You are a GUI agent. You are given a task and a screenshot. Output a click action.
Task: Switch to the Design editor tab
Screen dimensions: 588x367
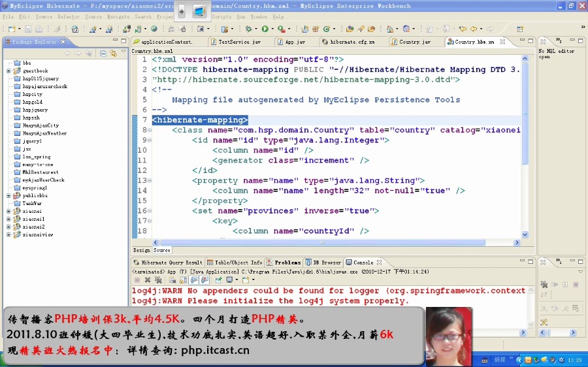pos(141,250)
